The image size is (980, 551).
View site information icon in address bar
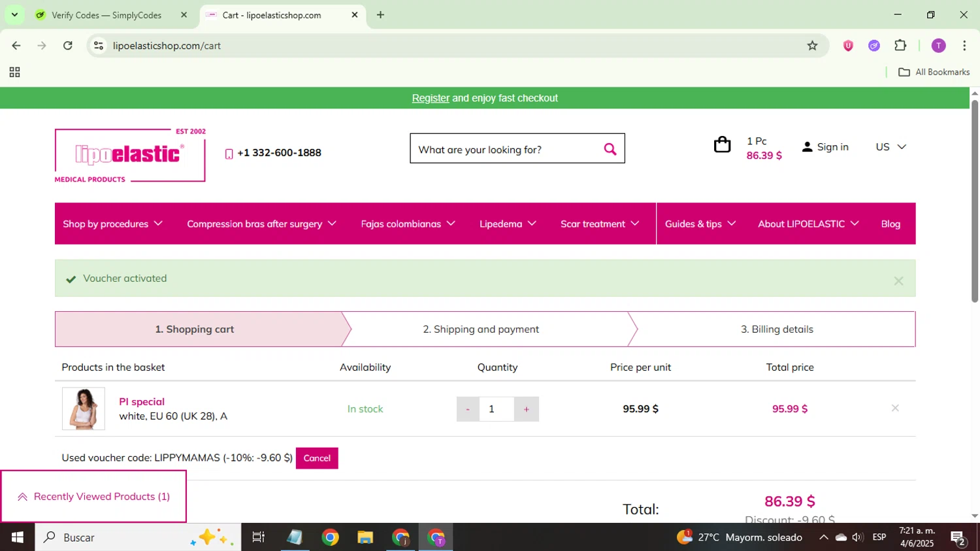(x=99, y=46)
